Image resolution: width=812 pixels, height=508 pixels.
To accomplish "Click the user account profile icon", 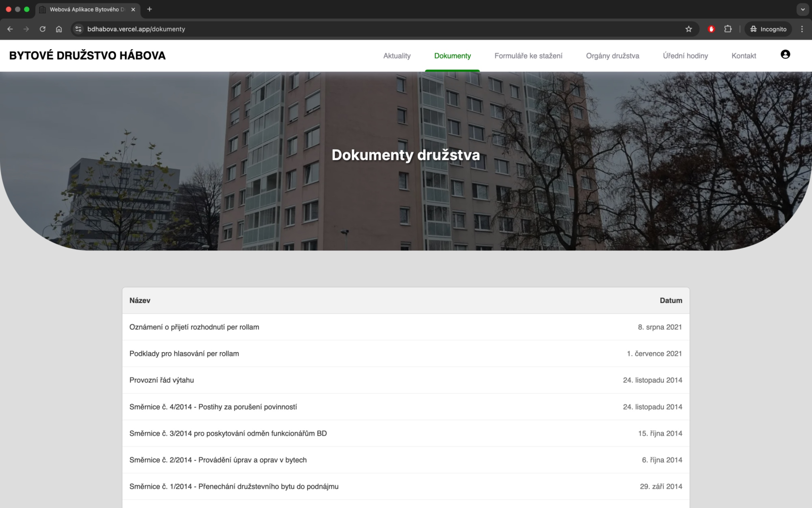I will click(x=785, y=55).
